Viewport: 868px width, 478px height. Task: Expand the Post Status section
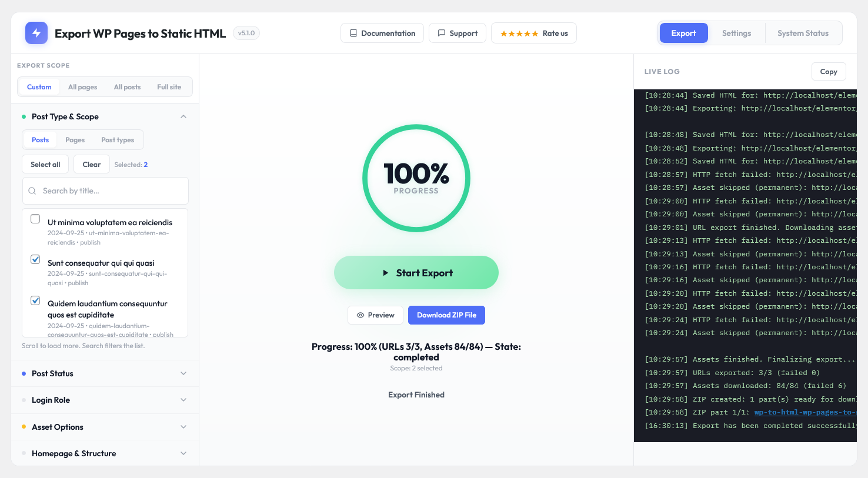click(105, 373)
